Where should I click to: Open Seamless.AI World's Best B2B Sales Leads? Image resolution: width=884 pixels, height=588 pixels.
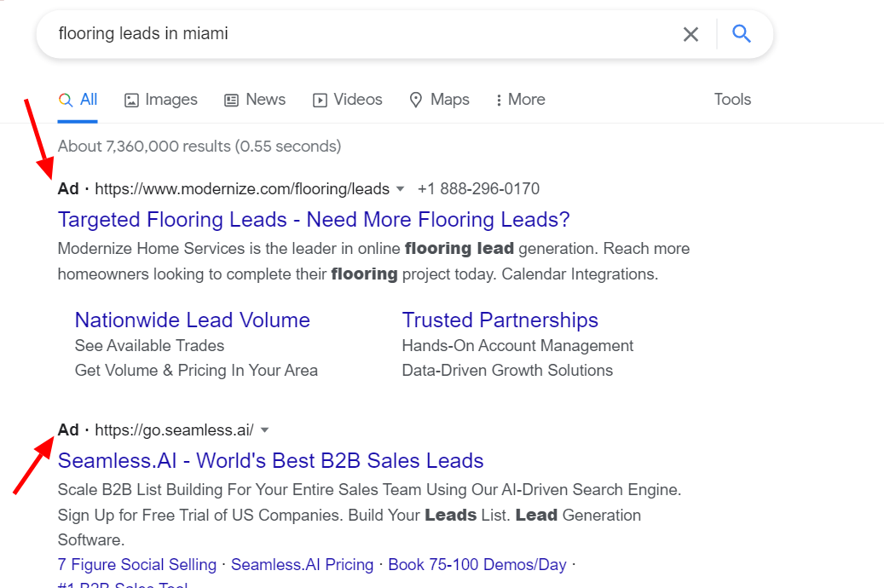pos(270,460)
